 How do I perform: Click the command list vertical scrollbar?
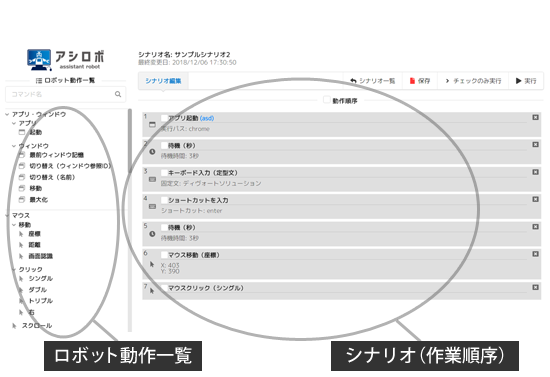point(130,140)
